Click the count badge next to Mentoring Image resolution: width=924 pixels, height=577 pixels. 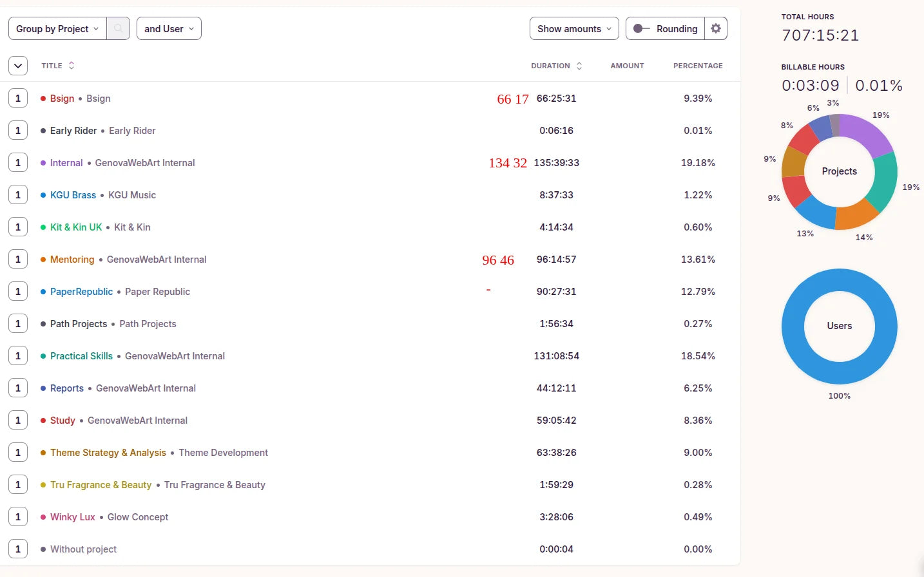18,260
